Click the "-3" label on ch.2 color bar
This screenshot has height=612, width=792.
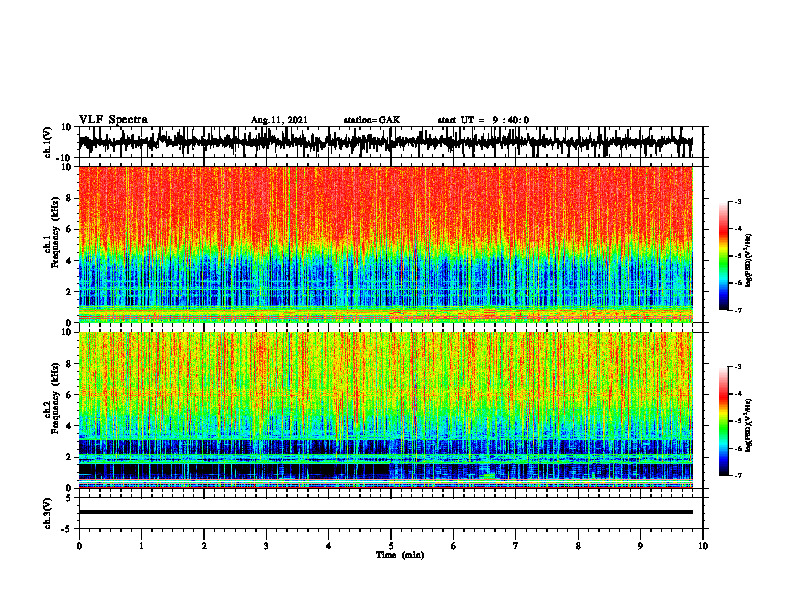[x=738, y=367]
